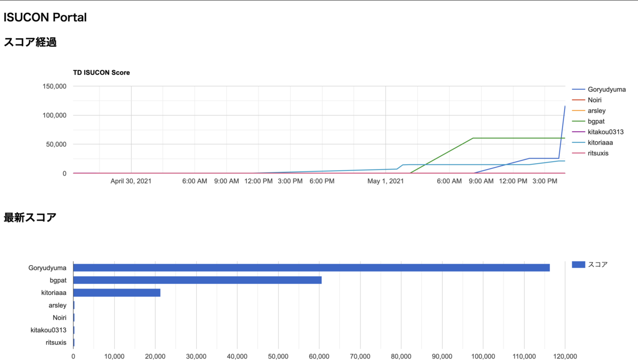Click the 120,000 x-axis label on bar chart
638x364 pixels.
pyautogui.click(x=565, y=358)
